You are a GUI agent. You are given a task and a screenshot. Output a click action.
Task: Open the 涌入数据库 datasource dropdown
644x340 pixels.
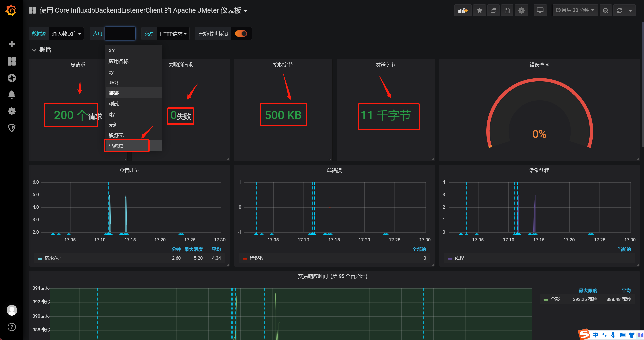click(66, 34)
